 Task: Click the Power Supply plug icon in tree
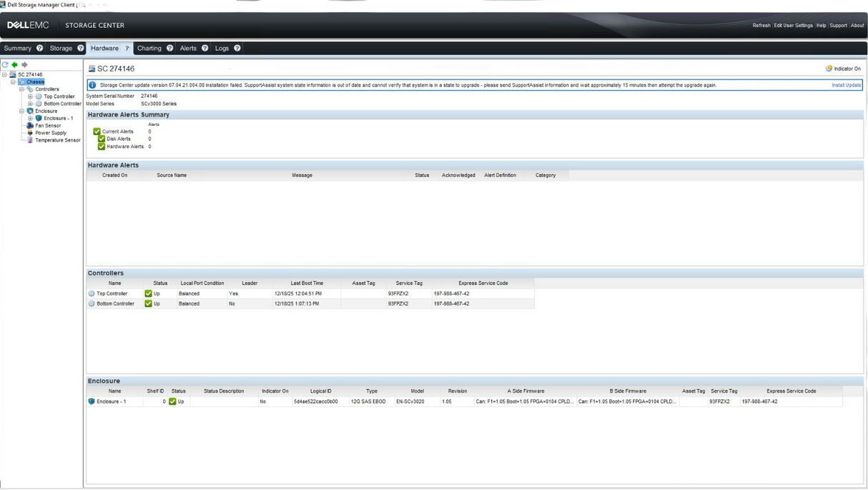pyautogui.click(x=30, y=132)
